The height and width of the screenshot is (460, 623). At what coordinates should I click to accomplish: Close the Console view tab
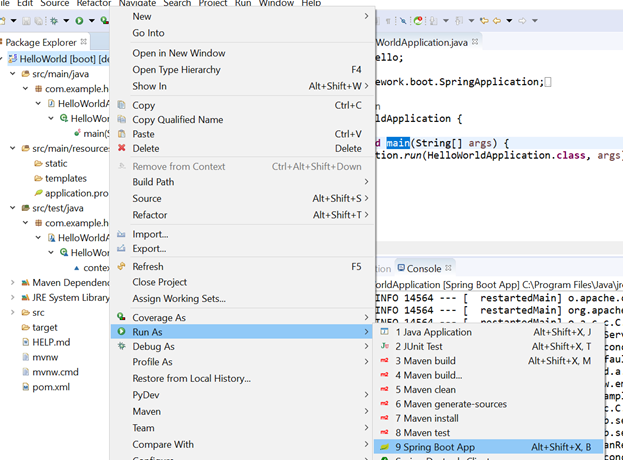448,268
